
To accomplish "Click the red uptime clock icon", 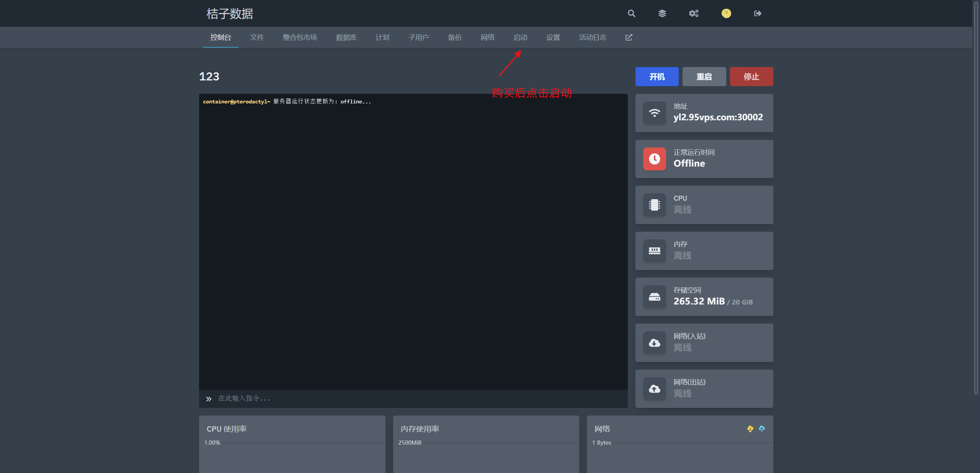I will coord(655,159).
